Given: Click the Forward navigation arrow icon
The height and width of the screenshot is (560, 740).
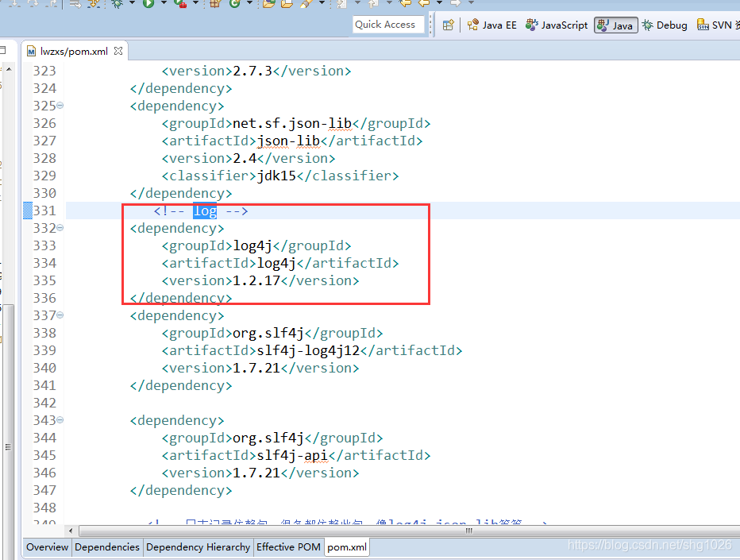Looking at the screenshot, I should (x=456, y=4).
